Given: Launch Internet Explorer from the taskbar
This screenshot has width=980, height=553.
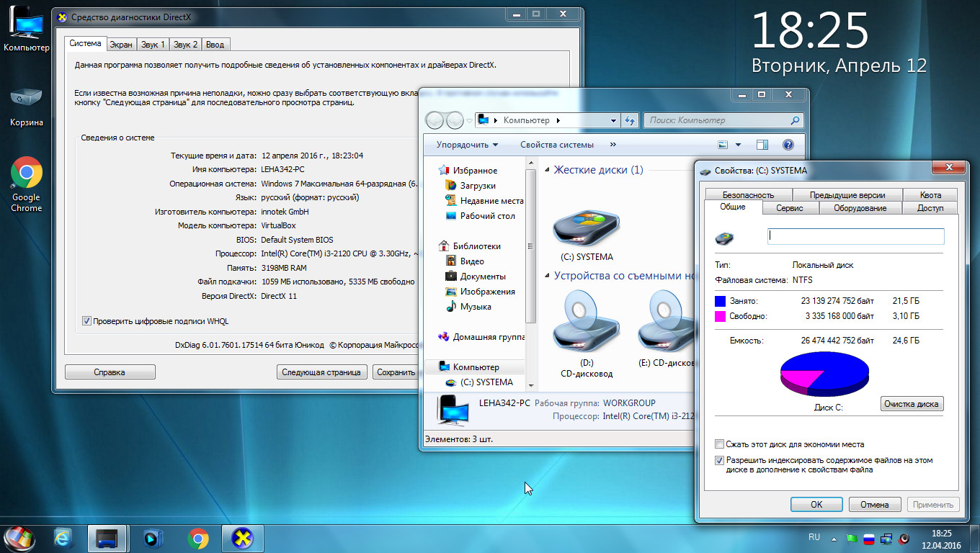Looking at the screenshot, I should (63, 538).
